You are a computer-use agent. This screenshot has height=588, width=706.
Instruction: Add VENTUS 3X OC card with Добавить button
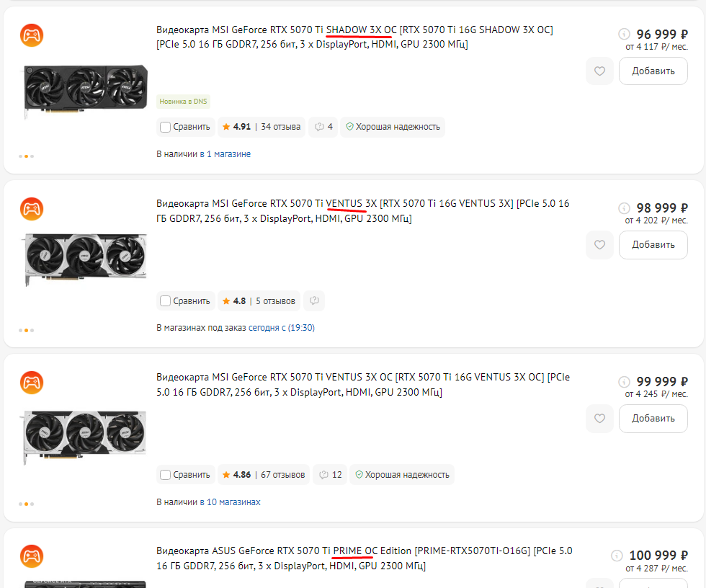653,419
